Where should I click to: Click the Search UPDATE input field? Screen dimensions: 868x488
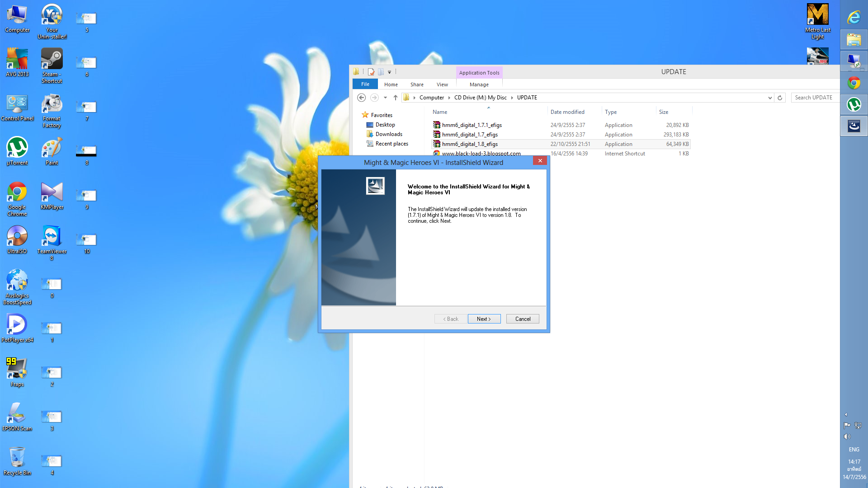tap(815, 98)
